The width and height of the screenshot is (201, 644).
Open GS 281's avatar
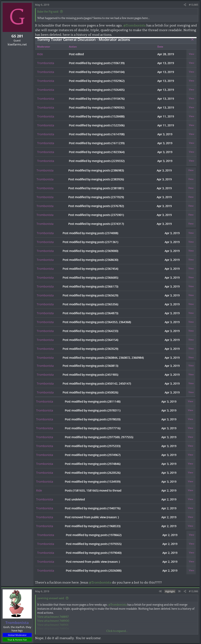click(x=17, y=17)
